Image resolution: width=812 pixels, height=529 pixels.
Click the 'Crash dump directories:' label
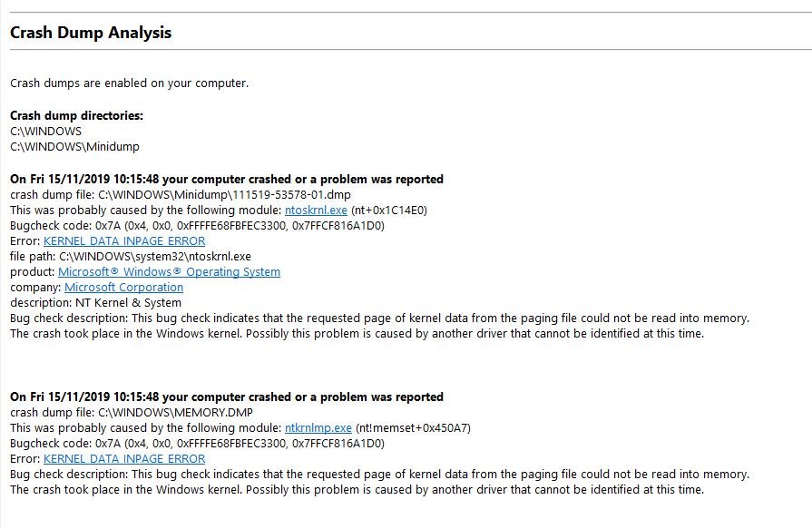pyautogui.click(x=76, y=115)
